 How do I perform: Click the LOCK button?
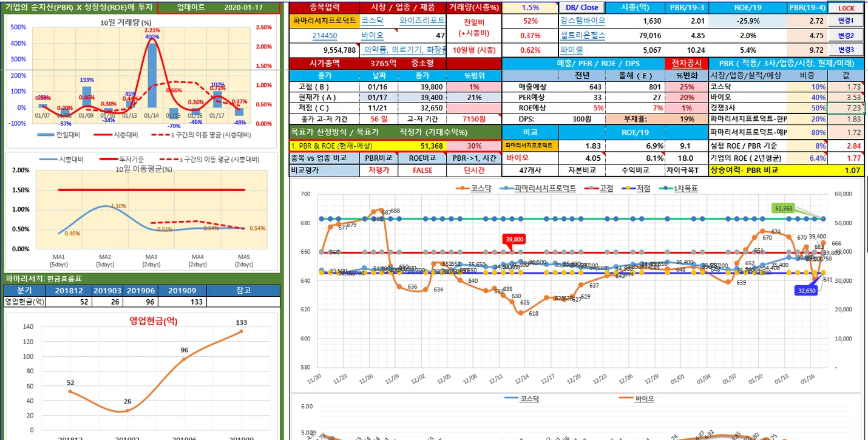pyautogui.click(x=846, y=8)
